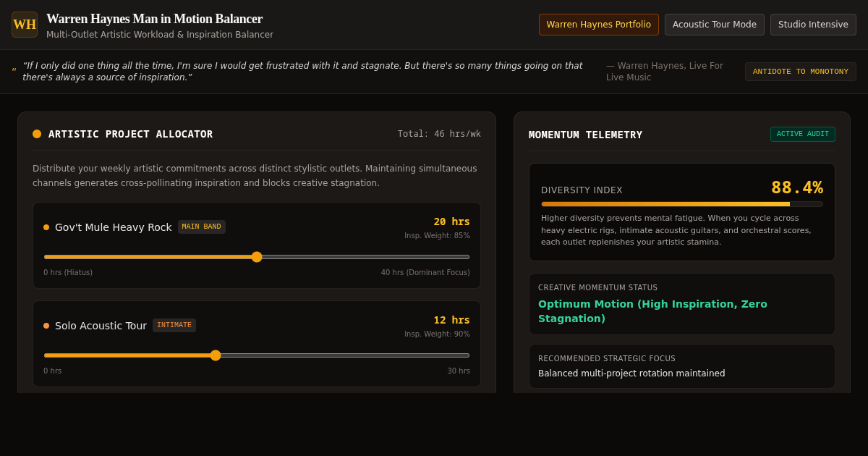868x456 pixels.
Task: Click the Solo Acoustic Tour slider handle
Action: point(216,355)
